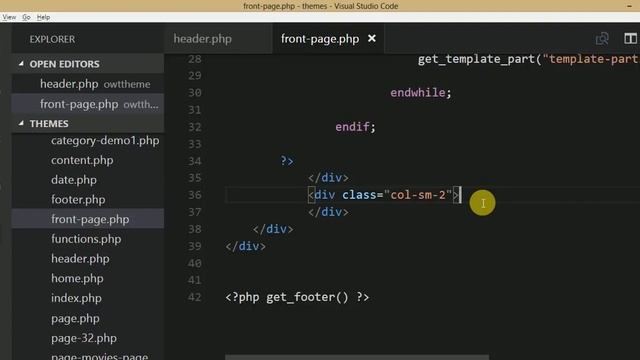The image size is (640, 360).
Task: Open the View menu
Action: [9, 17]
